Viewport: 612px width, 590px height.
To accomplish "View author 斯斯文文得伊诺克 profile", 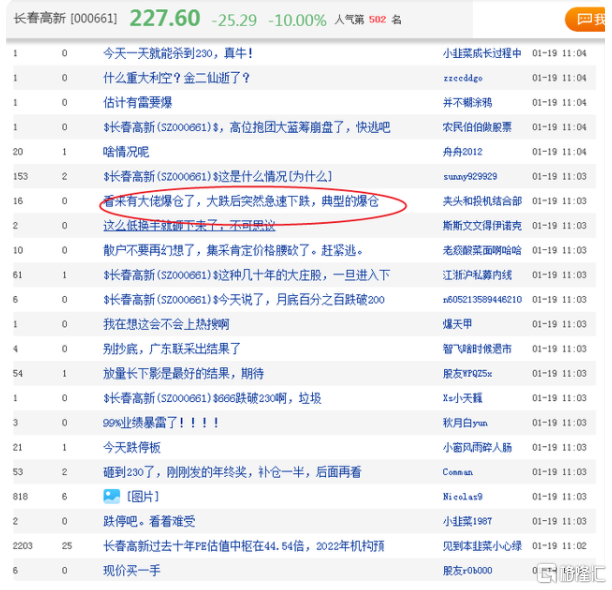I will pos(482,226).
